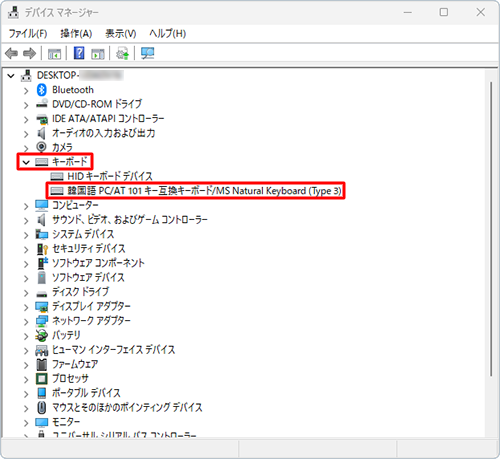This screenshot has height=459, width=500.
Task: Click the バッテリ battery icon
Action: 41,335
